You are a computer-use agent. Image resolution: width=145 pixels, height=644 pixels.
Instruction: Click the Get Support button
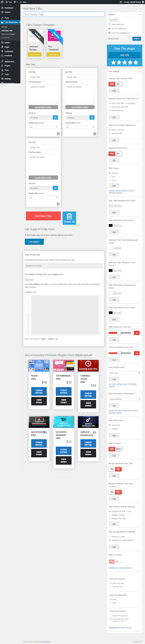[34, 242]
